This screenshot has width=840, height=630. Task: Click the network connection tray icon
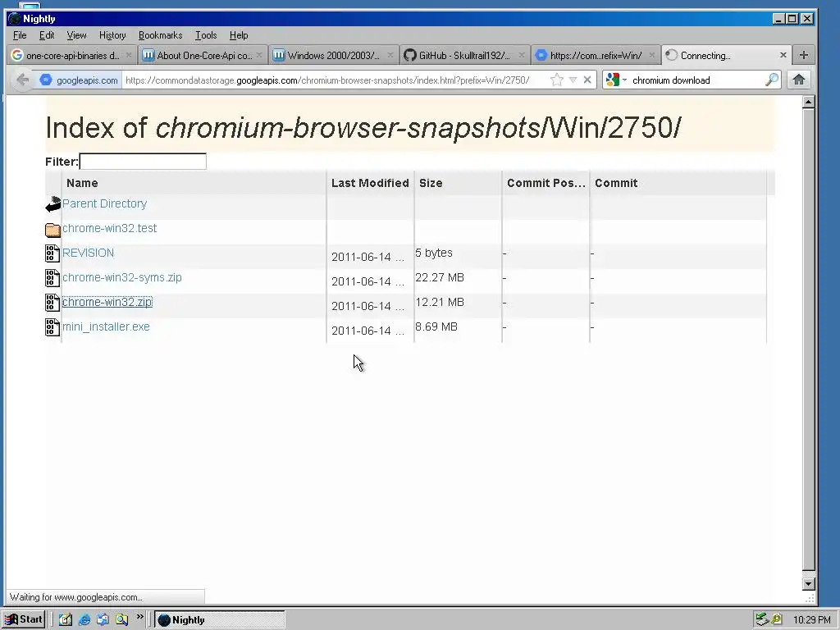[x=762, y=620]
